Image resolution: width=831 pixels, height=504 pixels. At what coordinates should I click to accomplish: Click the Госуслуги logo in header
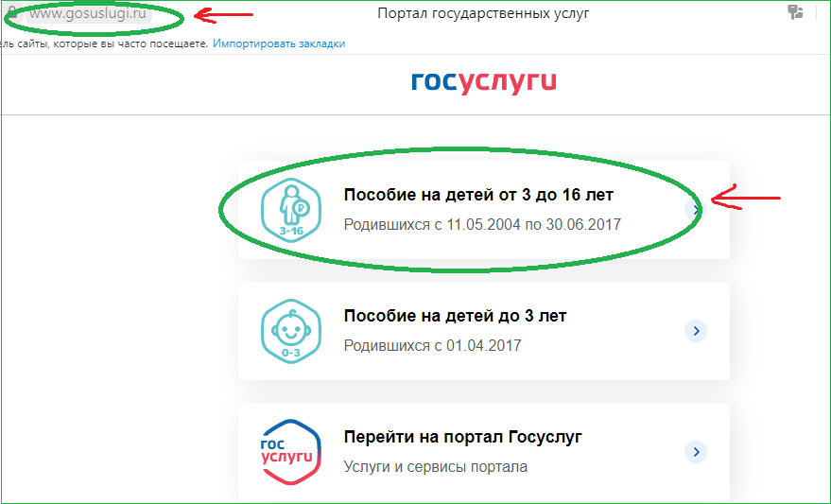pos(484,83)
